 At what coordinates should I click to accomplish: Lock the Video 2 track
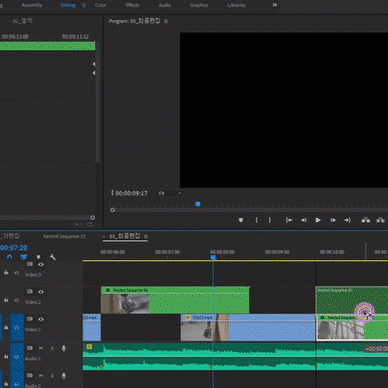[6, 300]
